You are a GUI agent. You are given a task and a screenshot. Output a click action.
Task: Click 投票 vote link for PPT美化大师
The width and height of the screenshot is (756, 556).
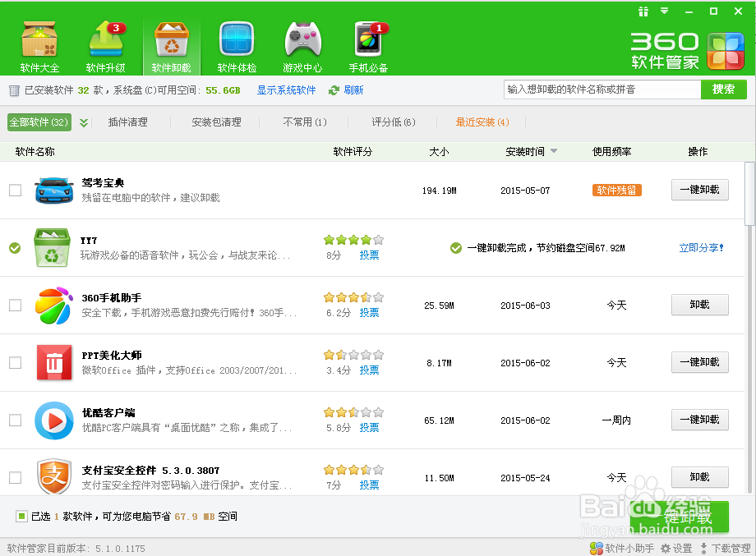pyautogui.click(x=369, y=370)
